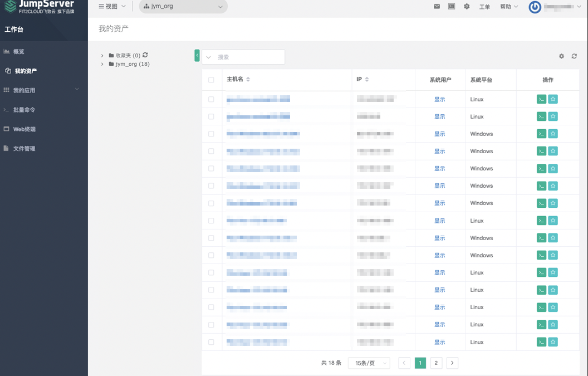Refresh the 收藏夹 favorites folder
This screenshot has height=376, width=588.
(144, 55)
